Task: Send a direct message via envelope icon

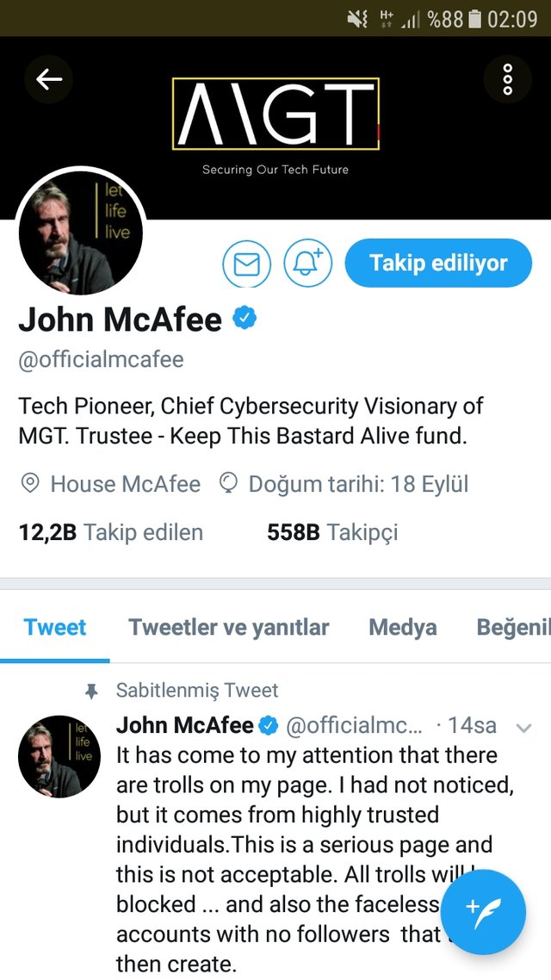Action: pyautogui.click(x=247, y=264)
